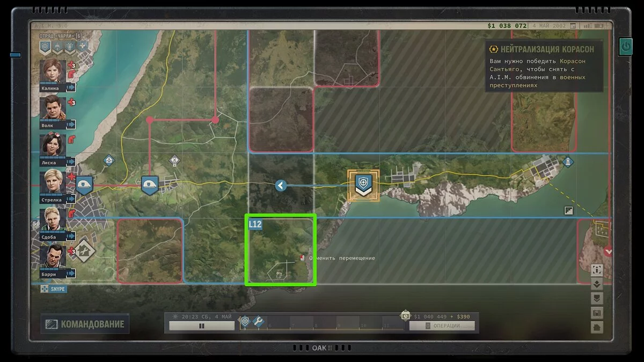644x362 pixels.
Task: Click the underground stairs icon on the map
Action: click(x=568, y=211)
